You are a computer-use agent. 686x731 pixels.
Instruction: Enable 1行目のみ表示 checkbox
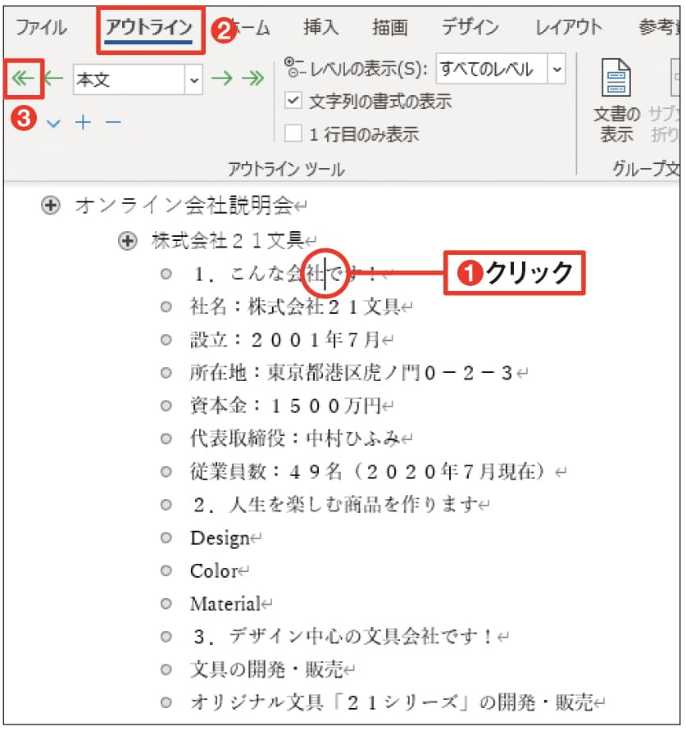(x=293, y=134)
